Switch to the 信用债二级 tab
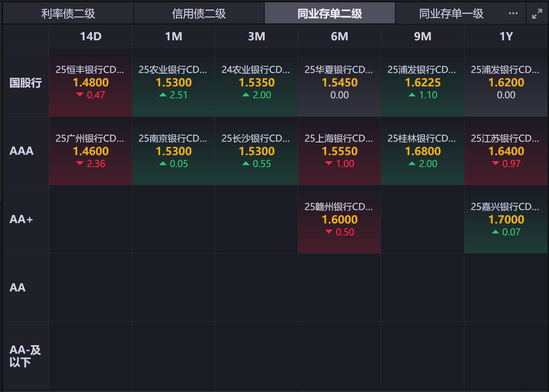This screenshot has height=392, width=549. (x=199, y=13)
